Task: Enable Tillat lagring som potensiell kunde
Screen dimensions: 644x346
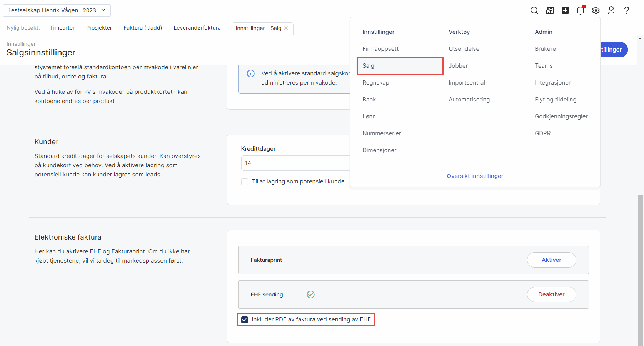Action: (245, 182)
